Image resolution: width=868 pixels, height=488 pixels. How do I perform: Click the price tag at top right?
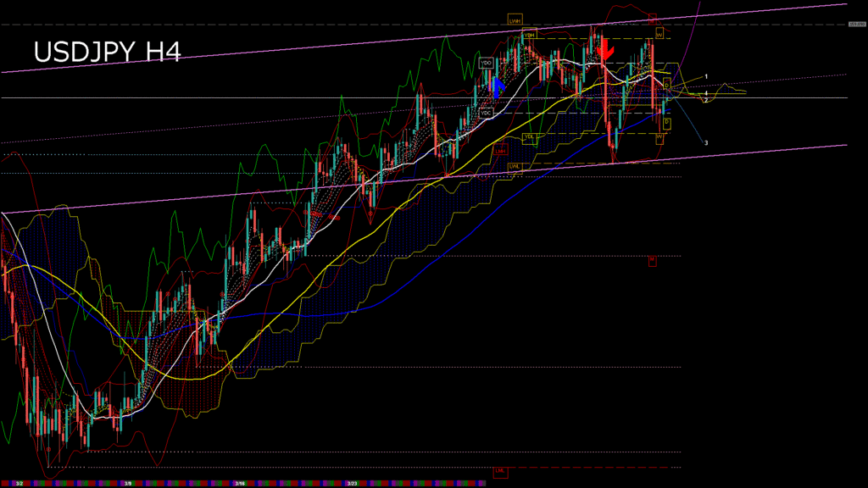click(x=856, y=25)
